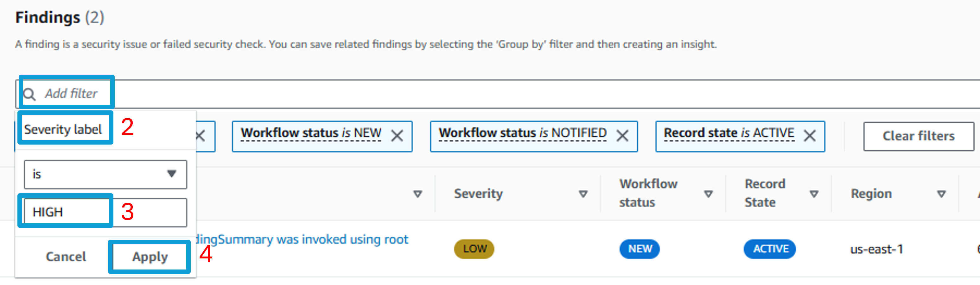Clear all filters
The width and height of the screenshot is (980, 285).
pyautogui.click(x=918, y=136)
